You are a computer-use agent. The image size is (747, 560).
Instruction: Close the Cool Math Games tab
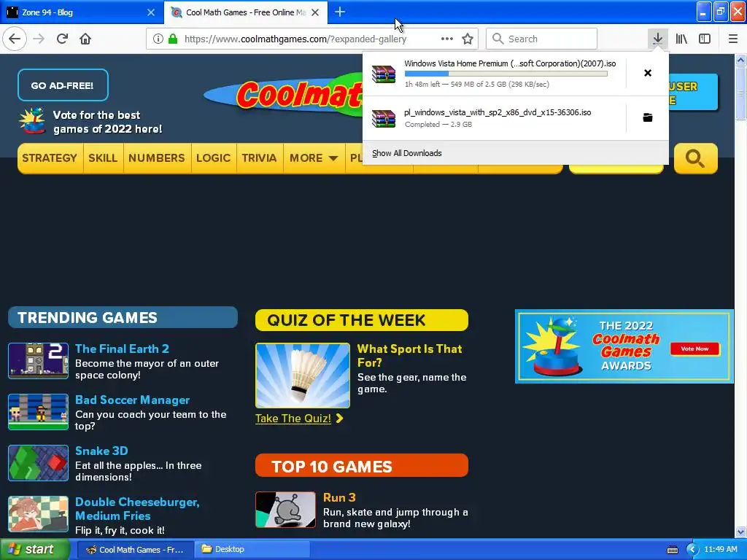click(x=315, y=12)
